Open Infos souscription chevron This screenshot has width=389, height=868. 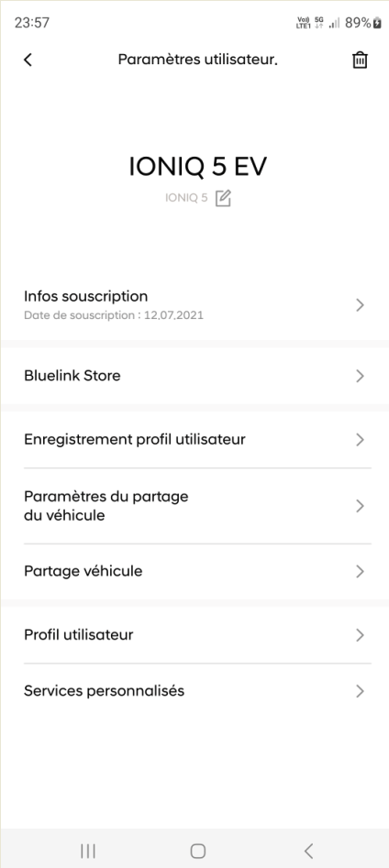tap(361, 305)
